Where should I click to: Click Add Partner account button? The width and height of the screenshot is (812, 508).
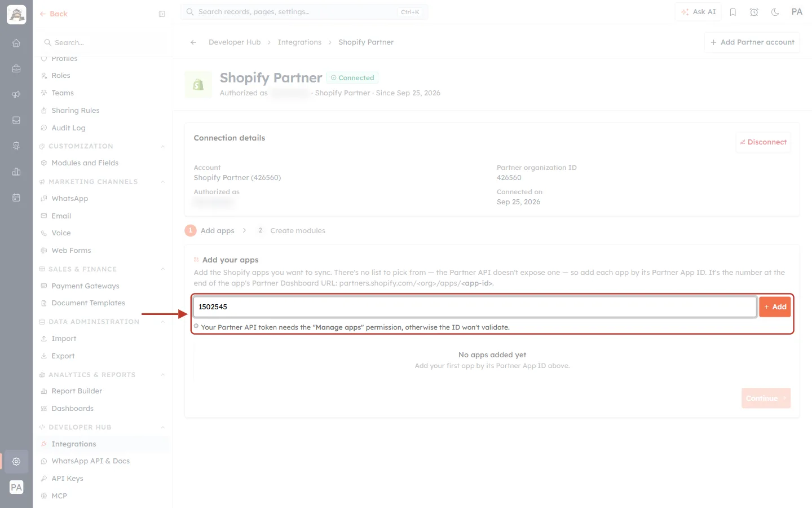(752, 42)
